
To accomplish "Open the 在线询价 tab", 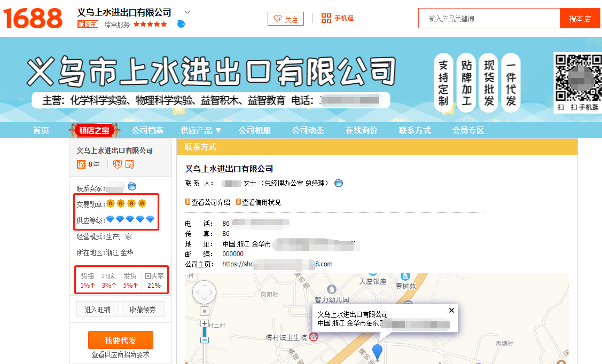I will [x=361, y=130].
